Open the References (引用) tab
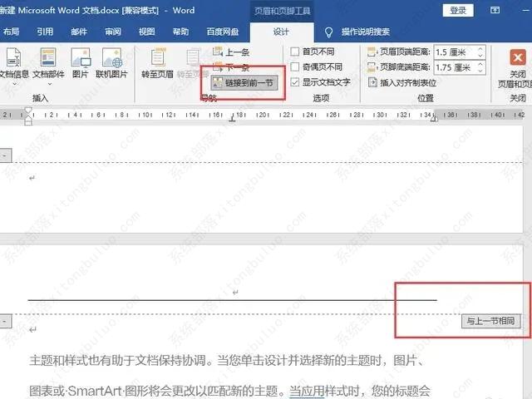This screenshot has height=399, width=532. pos(45,32)
